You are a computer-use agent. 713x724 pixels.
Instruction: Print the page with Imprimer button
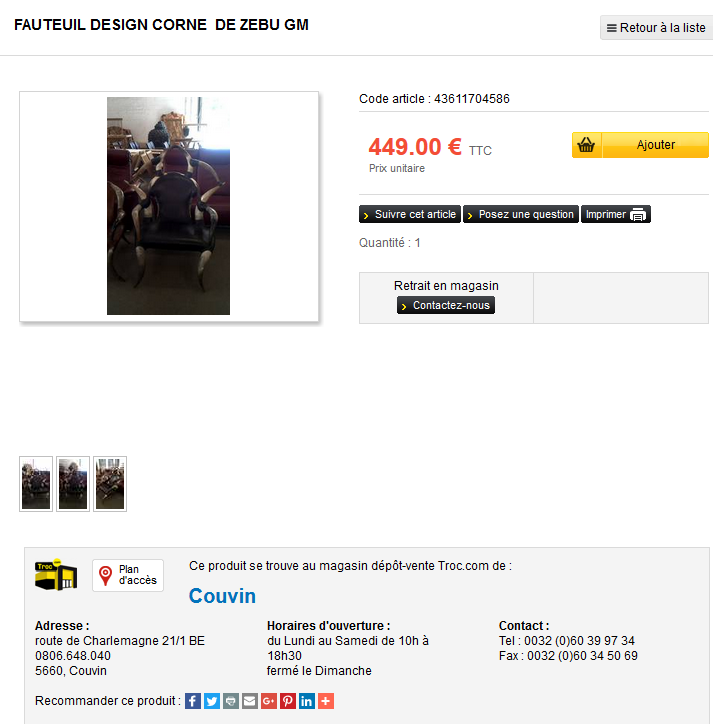[616, 214]
